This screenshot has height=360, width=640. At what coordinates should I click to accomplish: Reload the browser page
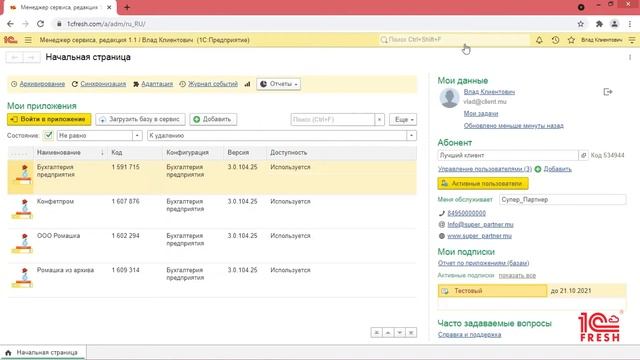[x=40, y=24]
